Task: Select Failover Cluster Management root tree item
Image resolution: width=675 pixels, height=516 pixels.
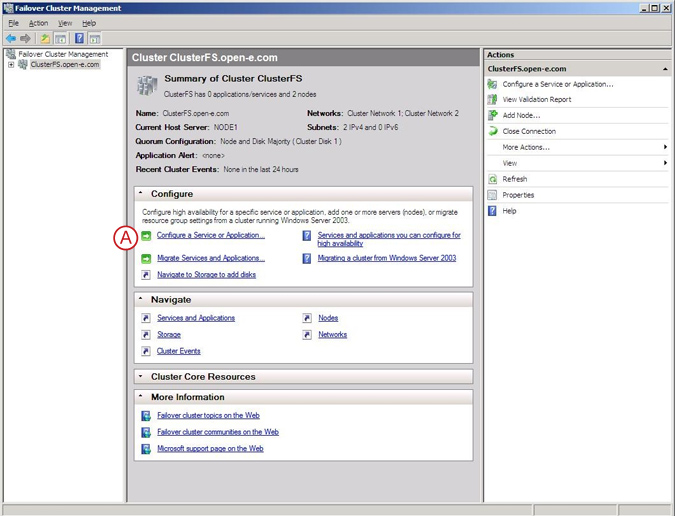Action: click(x=63, y=54)
